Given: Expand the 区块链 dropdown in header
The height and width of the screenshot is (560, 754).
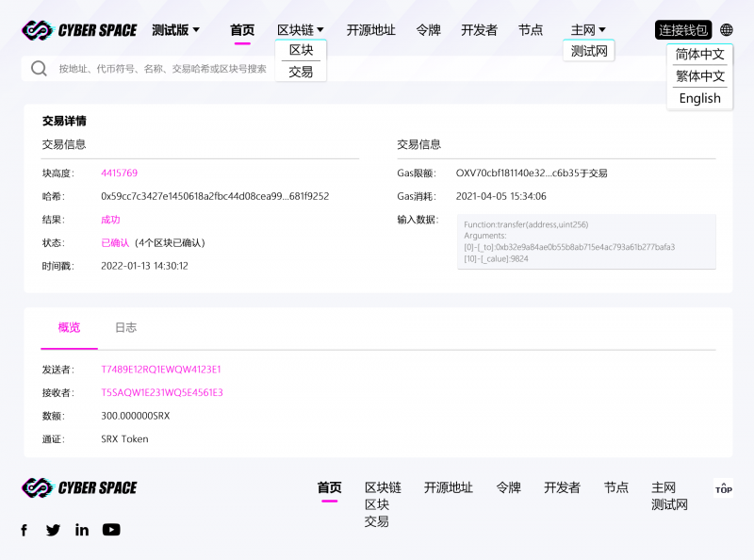Looking at the screenshot, I should pyautogui.click(x=301, y=30).
